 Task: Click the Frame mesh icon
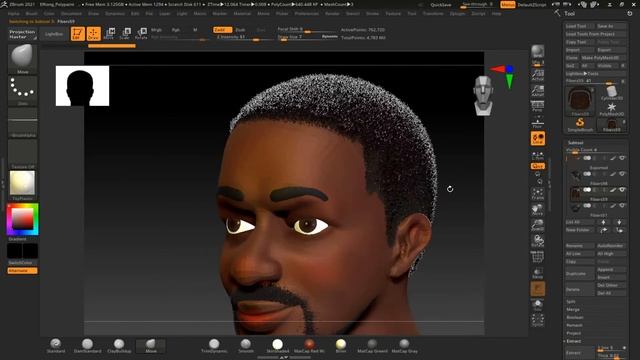(x=538, y=193)
